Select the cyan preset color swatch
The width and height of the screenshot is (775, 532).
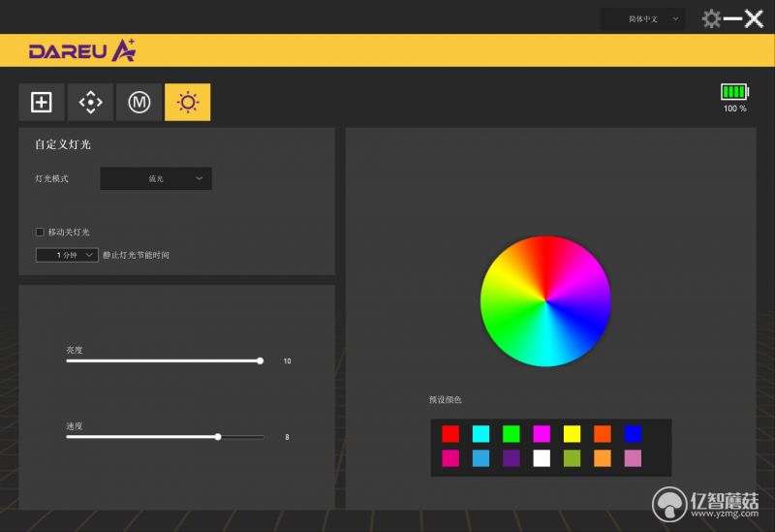point(480,433)
